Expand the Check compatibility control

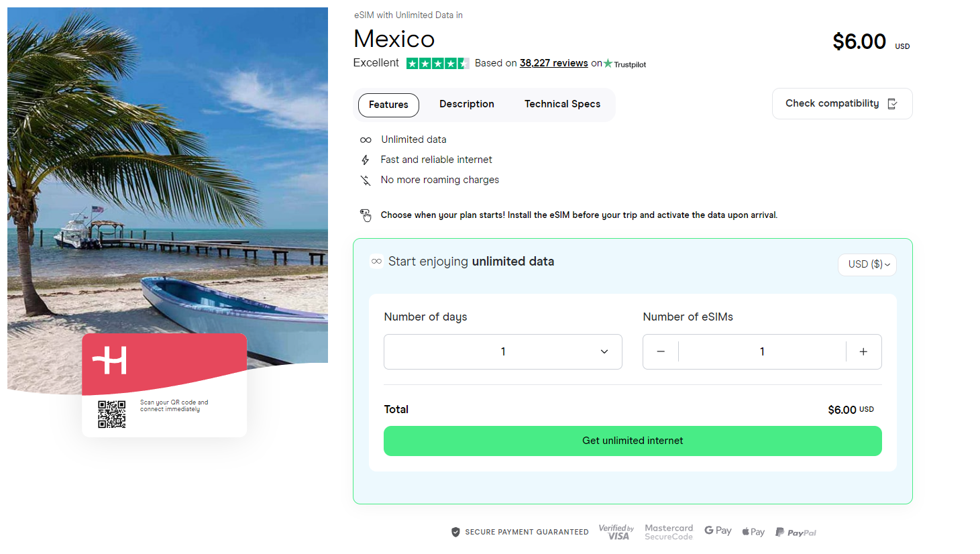pyautogui.click(x=842, y=103)
